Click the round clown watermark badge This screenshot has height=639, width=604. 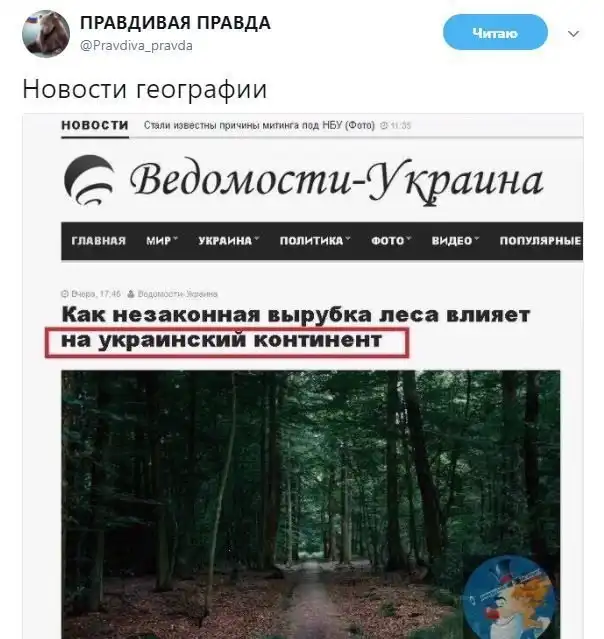[x=509, y=597]
